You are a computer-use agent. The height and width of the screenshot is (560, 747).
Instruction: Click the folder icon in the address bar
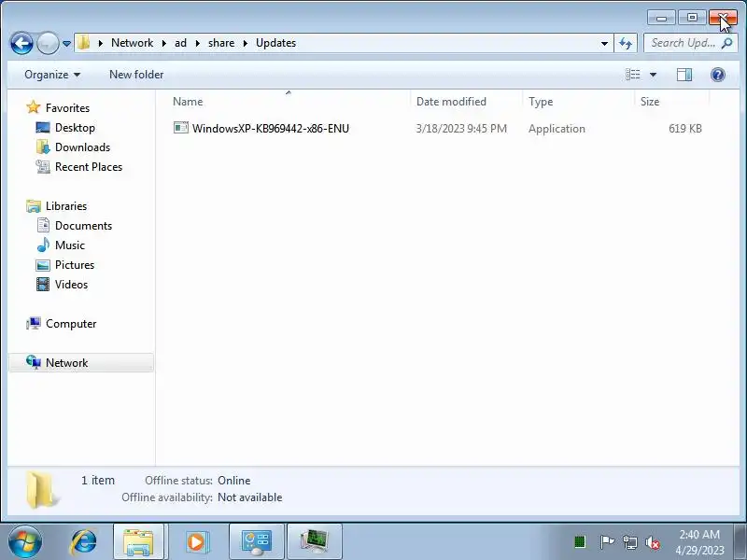(x=84, y=43)
